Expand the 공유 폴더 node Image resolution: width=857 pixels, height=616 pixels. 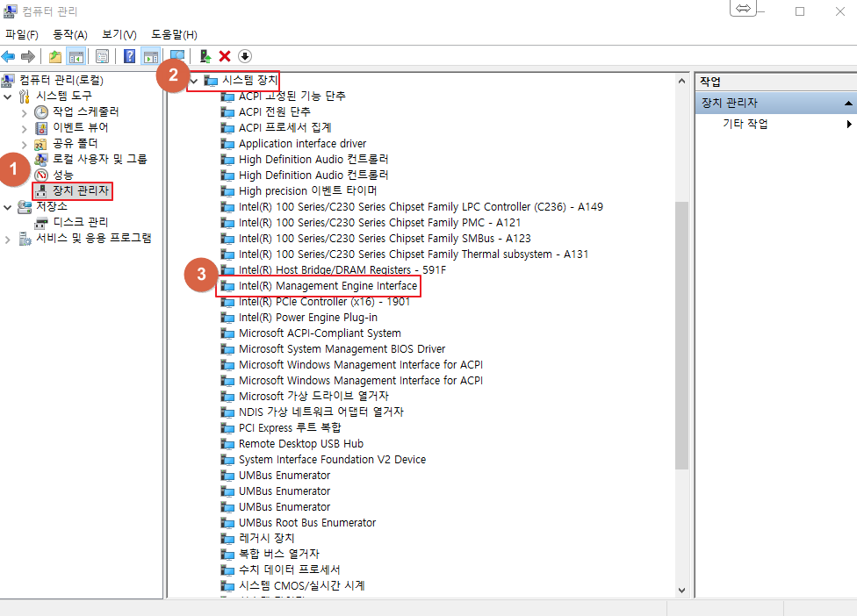coord(24,145)
